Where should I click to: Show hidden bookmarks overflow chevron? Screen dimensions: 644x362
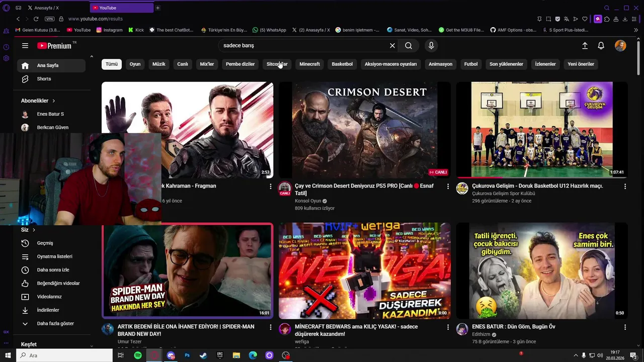(x=637, y=30)
